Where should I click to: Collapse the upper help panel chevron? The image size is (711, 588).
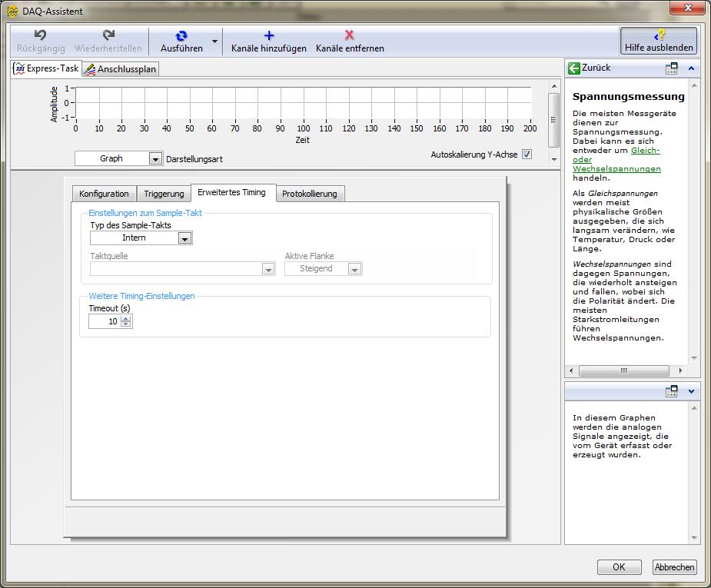pos(691,68)
